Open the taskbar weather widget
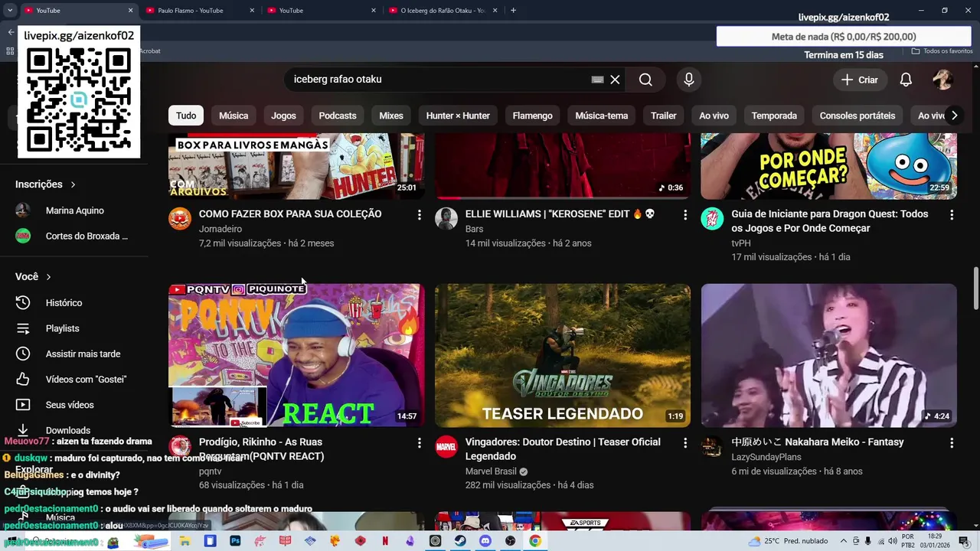 click(788, 541)
